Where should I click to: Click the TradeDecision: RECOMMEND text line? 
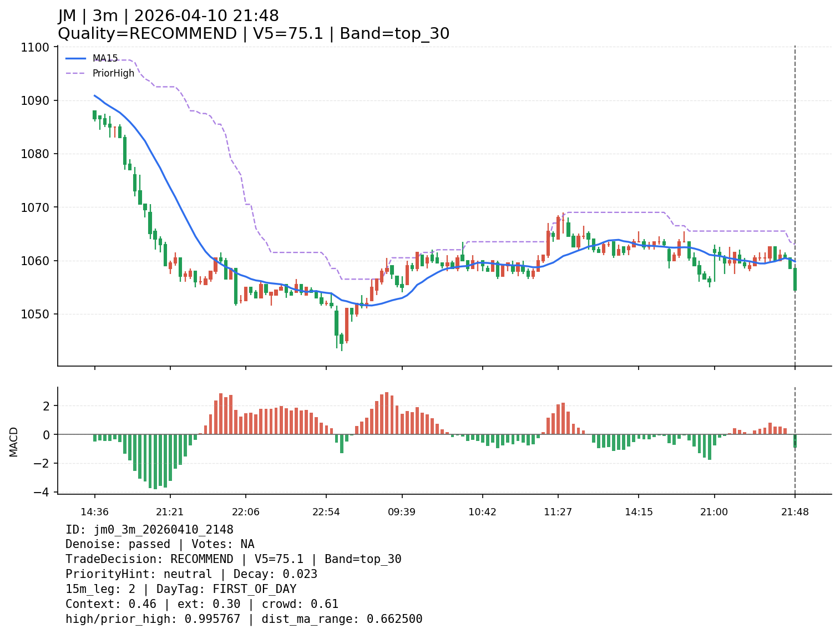(x=233, y=559)
